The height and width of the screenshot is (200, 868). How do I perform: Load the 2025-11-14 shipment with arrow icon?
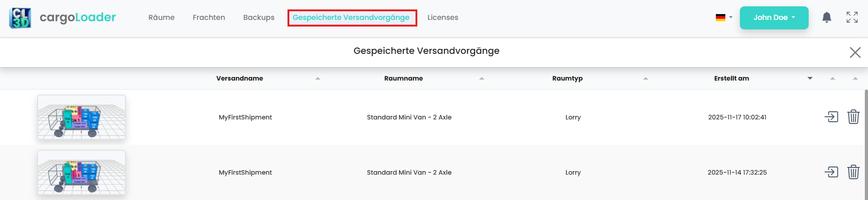tap(831, 172)
